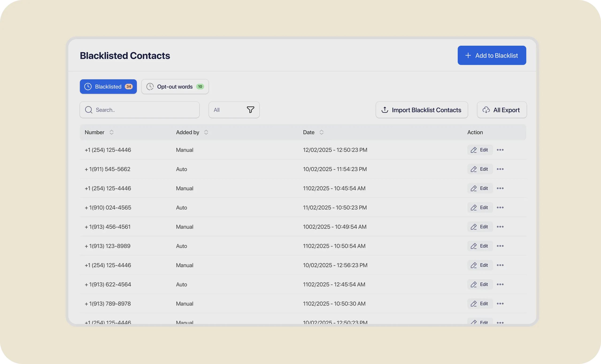Click Add to Blacklist button
The width and height of the screenshot is (601, 364).
(492, 56)
